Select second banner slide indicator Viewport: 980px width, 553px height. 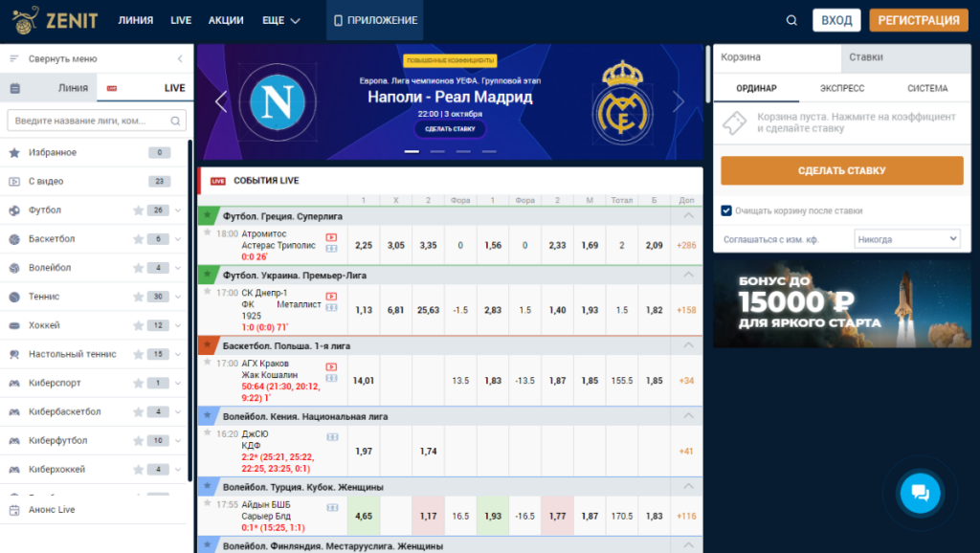point(437,151)
